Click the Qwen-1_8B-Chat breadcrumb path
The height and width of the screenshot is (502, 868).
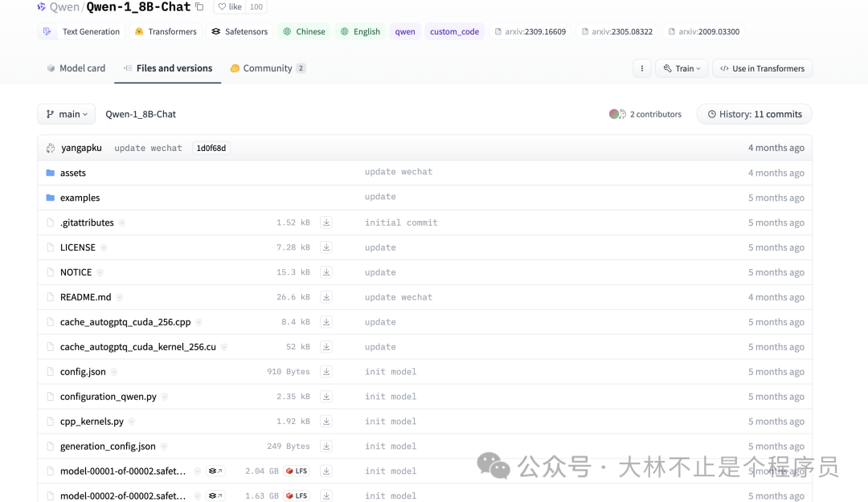click(x=141, y=114)
